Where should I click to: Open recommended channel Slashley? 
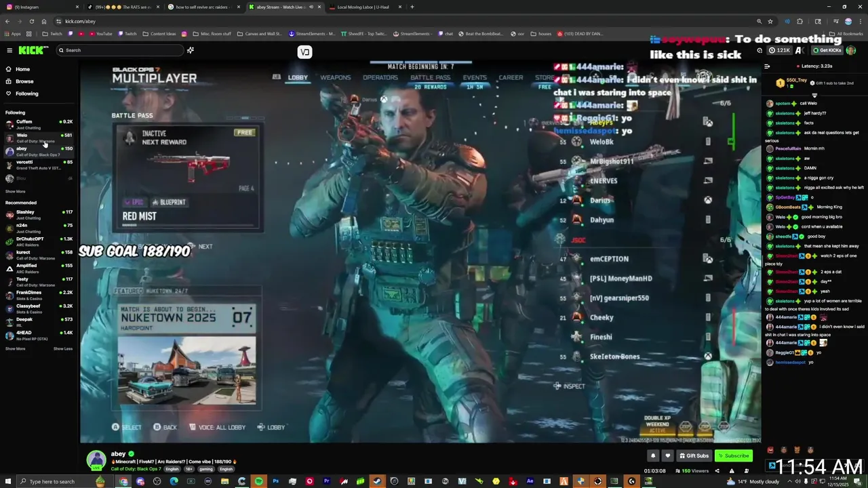coord(39,215)
